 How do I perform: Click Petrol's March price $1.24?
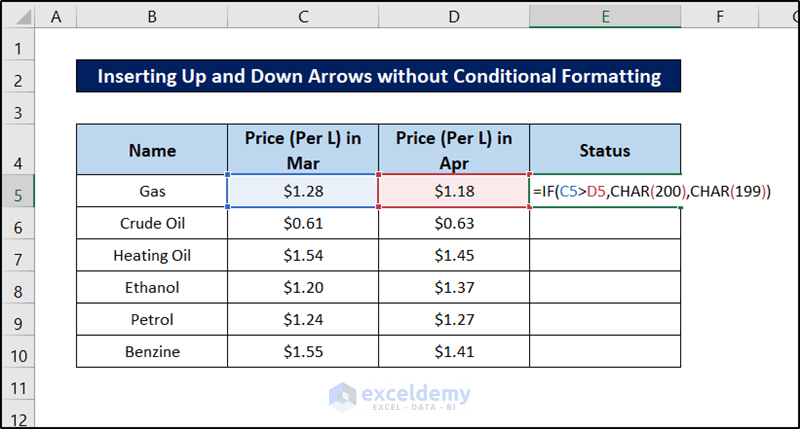(x=302, y=320)
